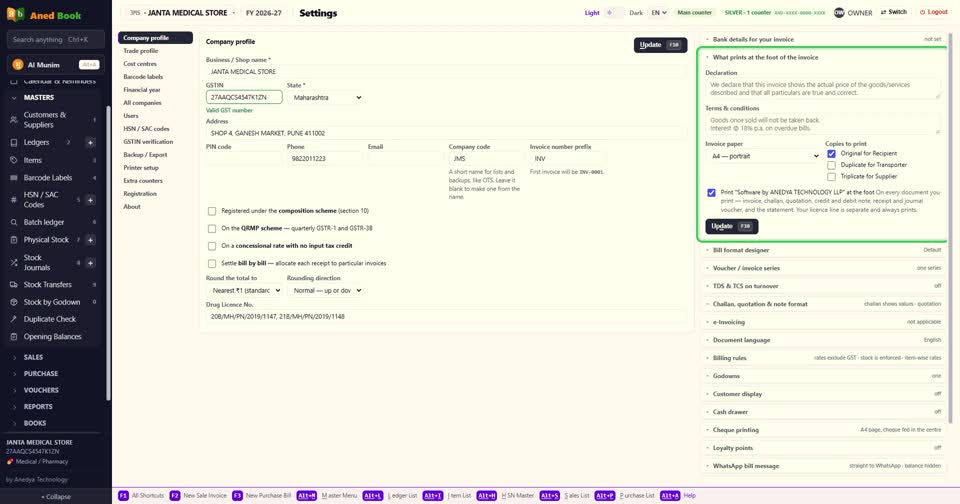This screenshot has height=504, width=960.
Task: Click Update button in invoice foot section
Action: (732, 226)
